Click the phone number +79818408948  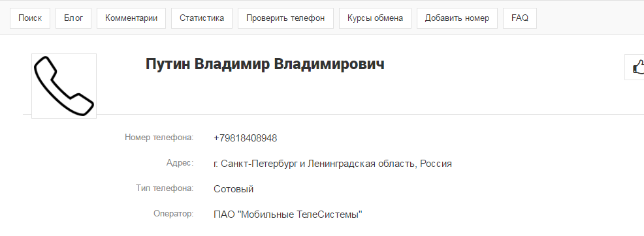245,138
